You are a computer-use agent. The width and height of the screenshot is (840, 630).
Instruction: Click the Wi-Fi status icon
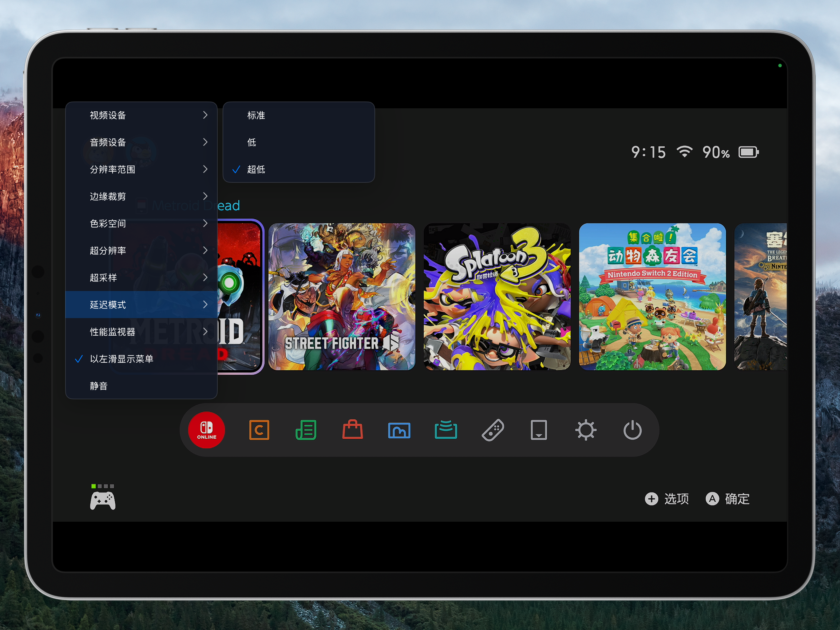[x=684, y=152]
